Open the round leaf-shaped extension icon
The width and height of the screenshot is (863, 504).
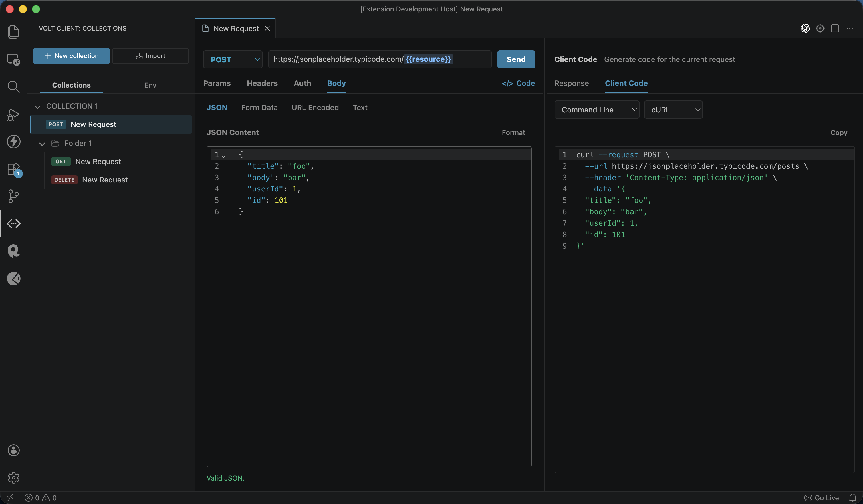point(13,278)
